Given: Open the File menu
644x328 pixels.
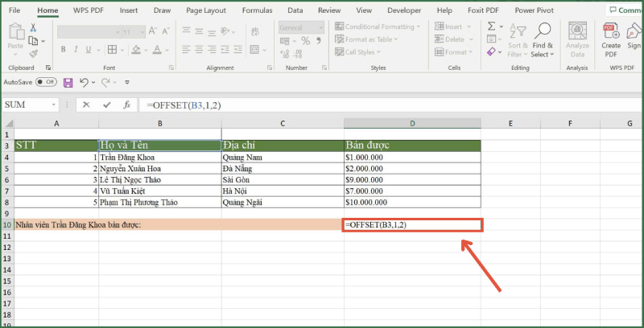Looking at the screenshot, I should click(15, 10).
